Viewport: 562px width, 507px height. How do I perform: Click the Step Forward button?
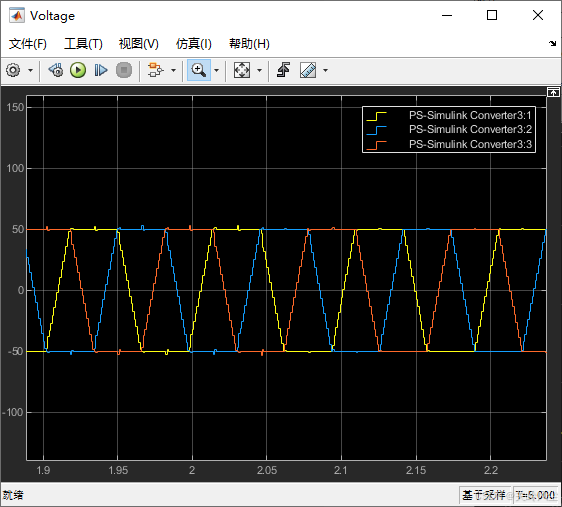pos(101,70)
